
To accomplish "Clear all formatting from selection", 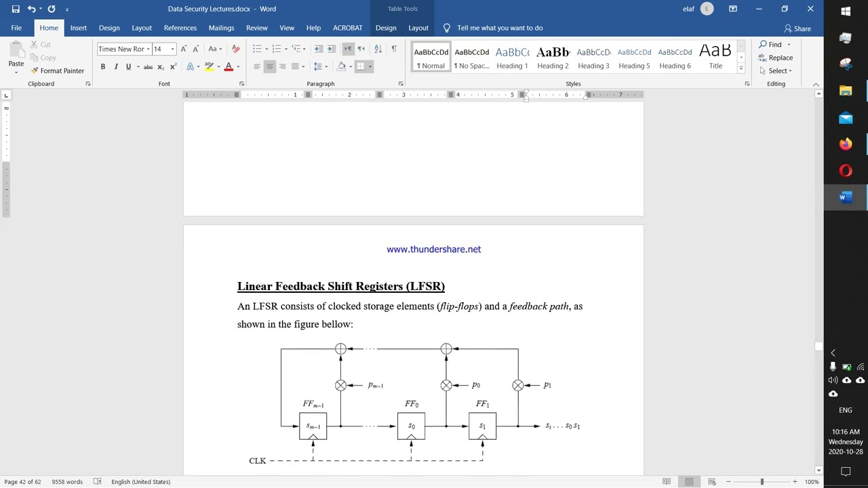I will coord(235,49).
